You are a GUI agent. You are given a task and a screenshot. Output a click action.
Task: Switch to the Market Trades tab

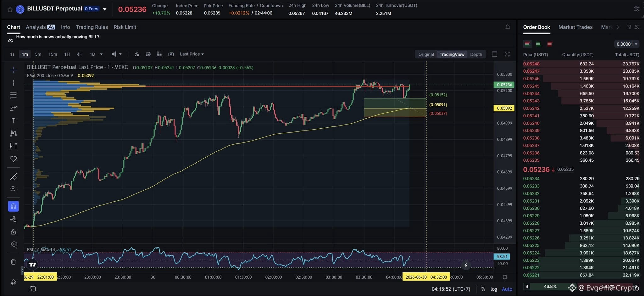click(x=575, y=27)
